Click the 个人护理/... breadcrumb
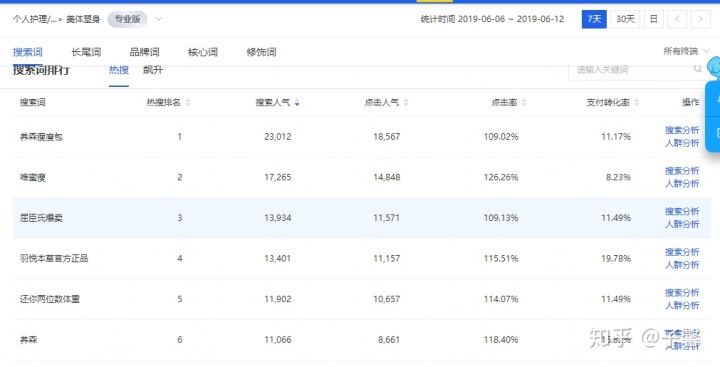Screen dimensions: 720x367 click(x=34, y=19)
